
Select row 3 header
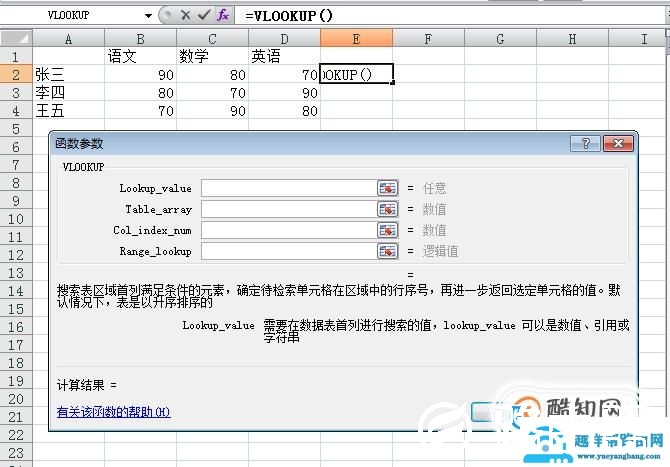[x=16, y=93]
